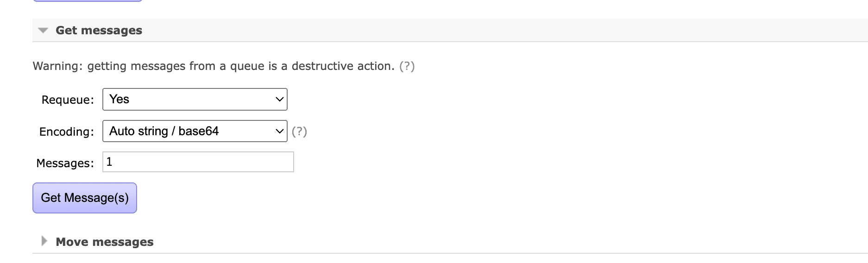Click the Messages label
This screenshot has width=868, height=263.
coord(65,163)
